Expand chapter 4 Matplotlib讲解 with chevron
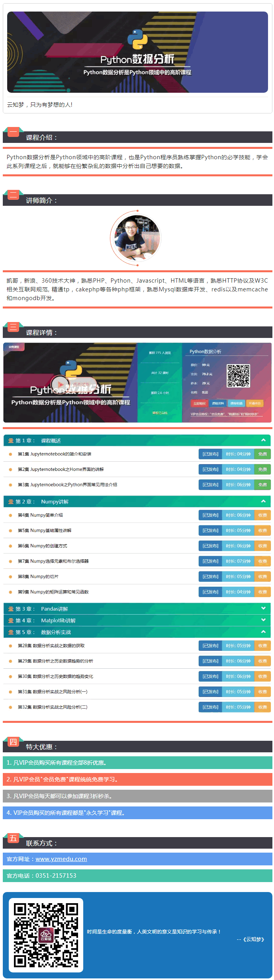274x980 pixels. coord(263,620)
